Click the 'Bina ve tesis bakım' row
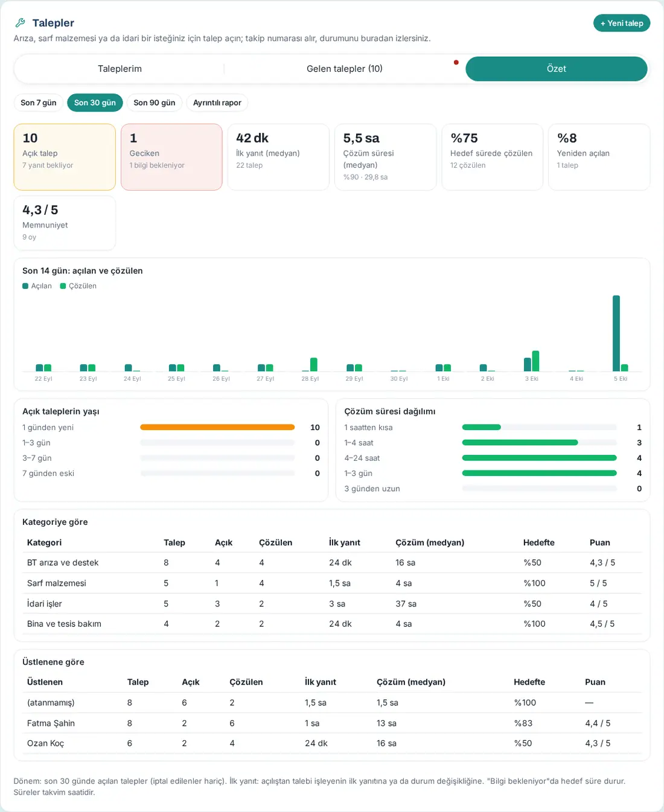 point(332,624)
